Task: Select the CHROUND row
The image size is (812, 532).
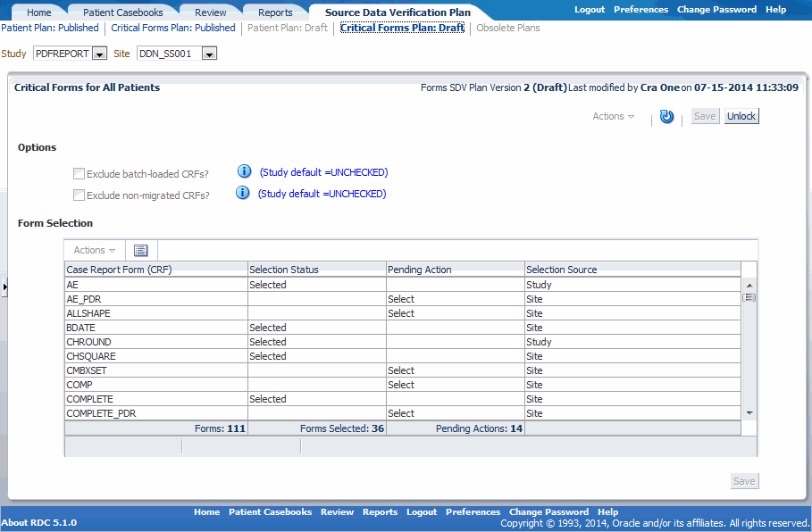Action: click(x=402, y=342)
